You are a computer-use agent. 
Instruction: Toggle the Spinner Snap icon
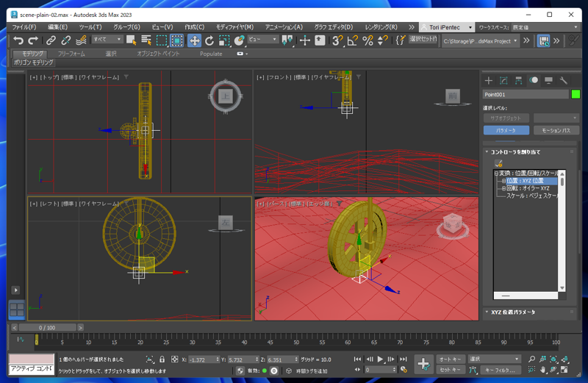click(x=382, y=40)
